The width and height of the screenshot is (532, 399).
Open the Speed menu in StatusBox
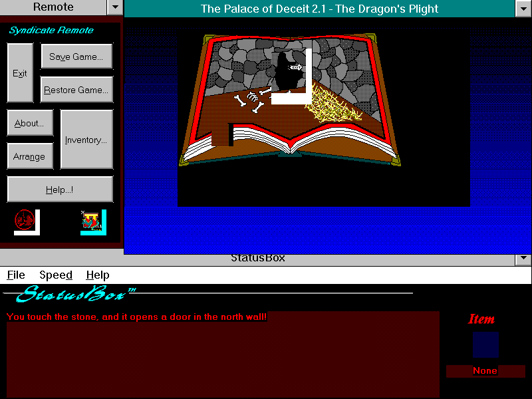coord(56,275)
